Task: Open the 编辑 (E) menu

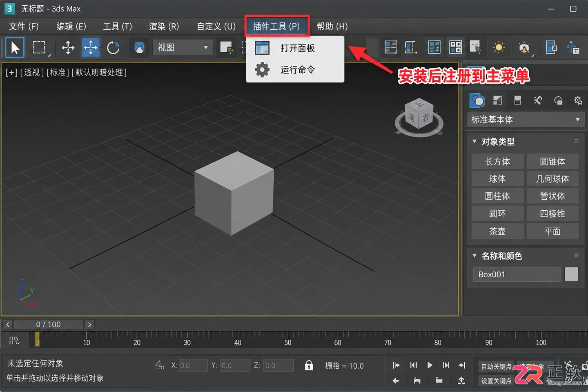Action: pos(71,27)
